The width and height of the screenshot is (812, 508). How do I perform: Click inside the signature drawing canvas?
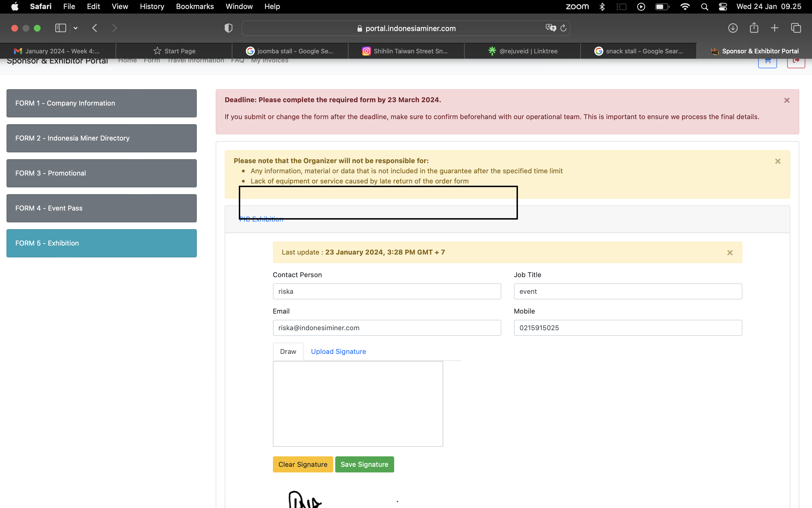(x=358, y=404)
